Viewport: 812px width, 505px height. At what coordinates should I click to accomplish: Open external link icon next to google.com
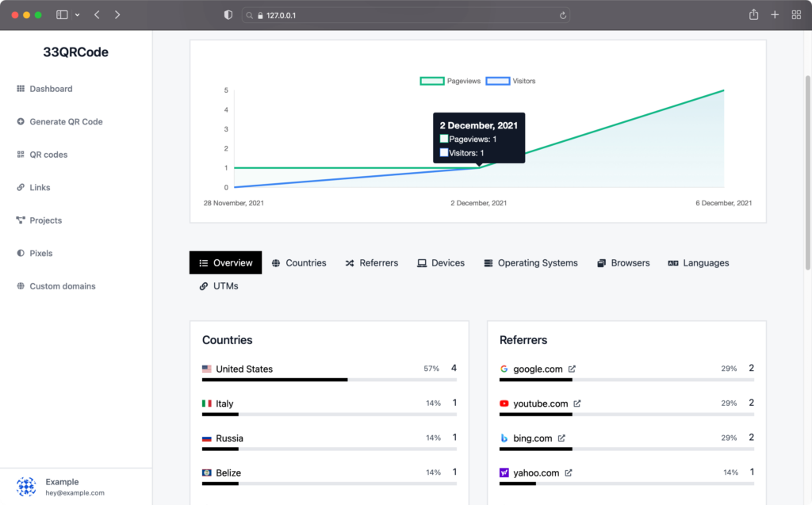(572, 369)
